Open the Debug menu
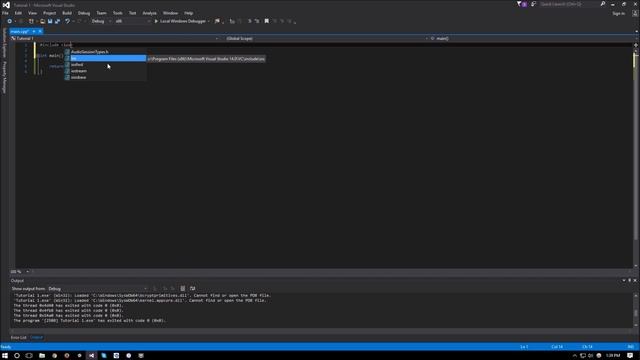Screen dimensions: 640x360 point(84,13)
